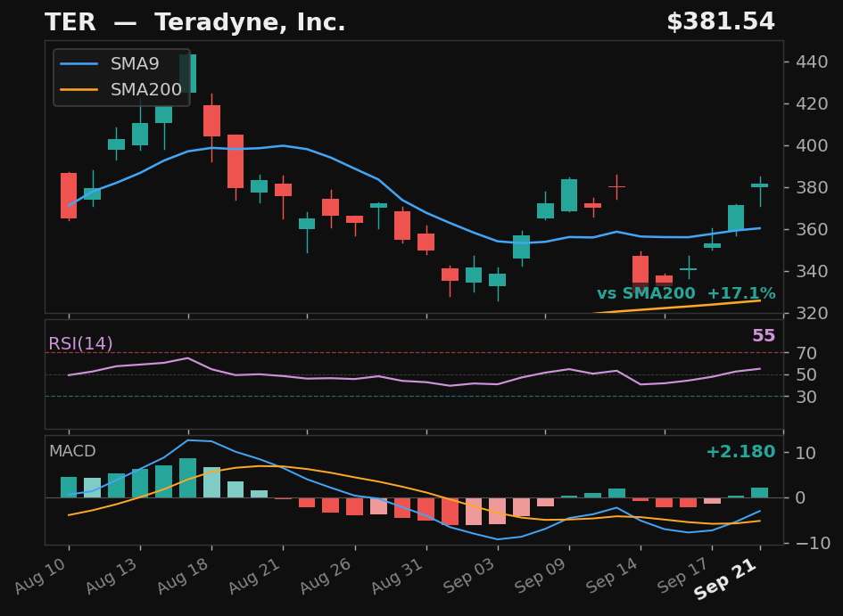Viewport: 843px width, 616px height.
Task: Click the RSI 30 axis label
Action: 806,397
